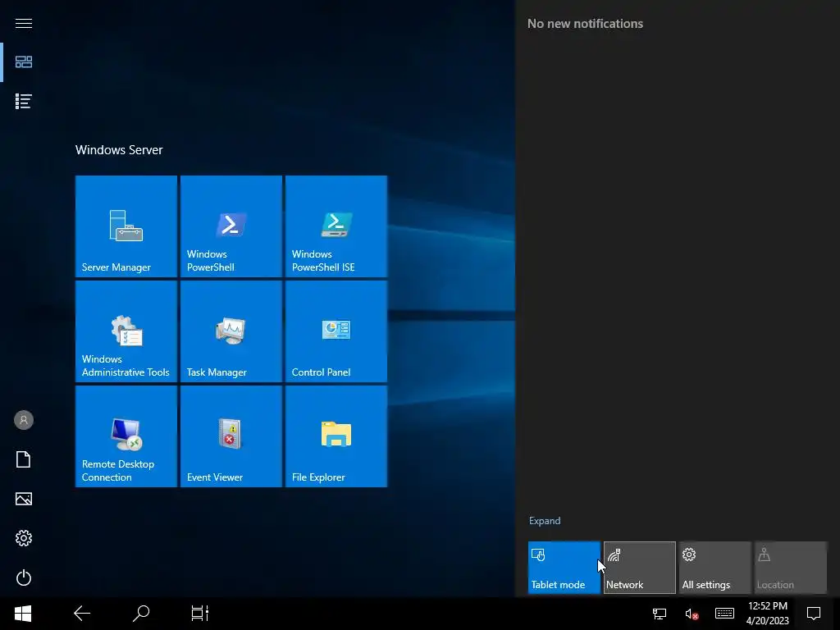This screenshot has height=630, width=840.
Task: Launch the Windows PowerShell tile
Action: coord(231,226)
